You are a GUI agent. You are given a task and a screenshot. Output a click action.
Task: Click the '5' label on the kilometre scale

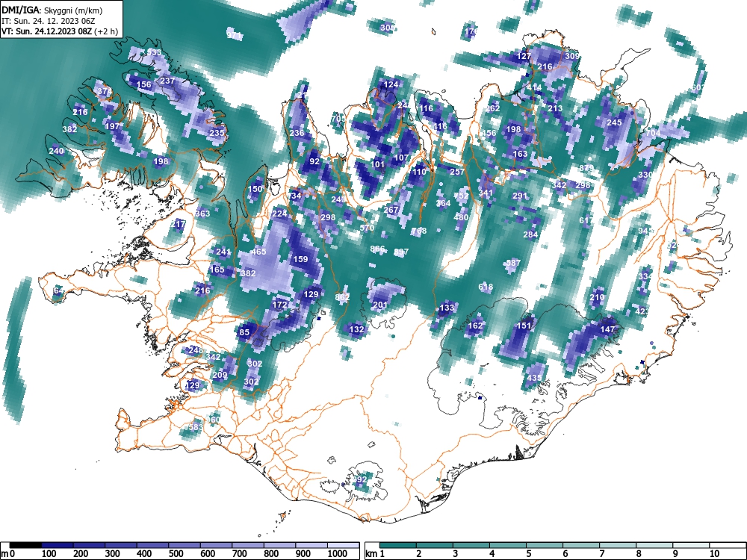(528, 554)
